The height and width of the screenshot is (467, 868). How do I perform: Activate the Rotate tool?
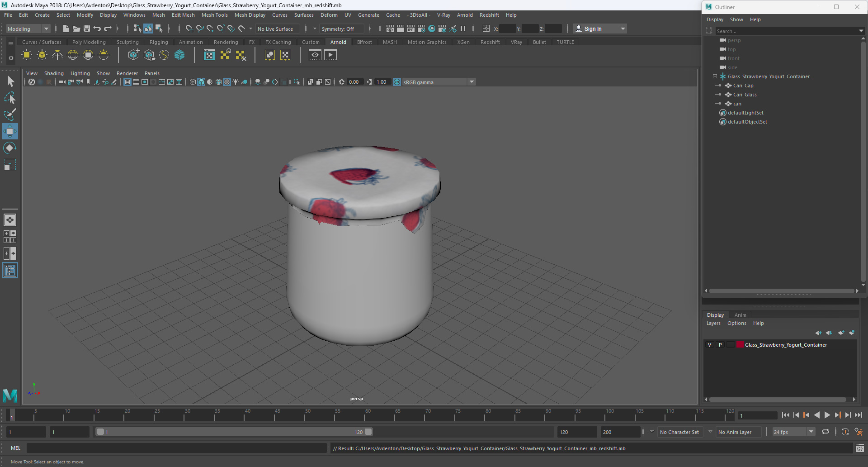pyautogui.click(x=9, y=148)
